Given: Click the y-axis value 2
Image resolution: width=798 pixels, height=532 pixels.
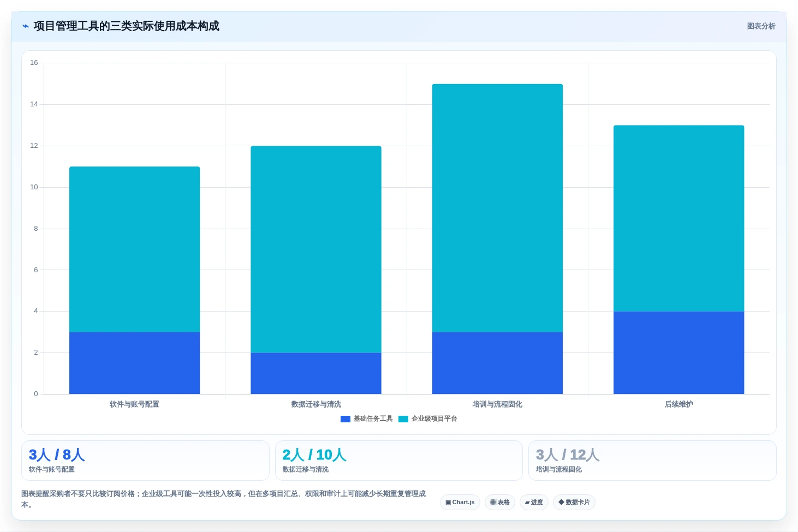Looking at the screenshot, I should (x=36, y=352).
